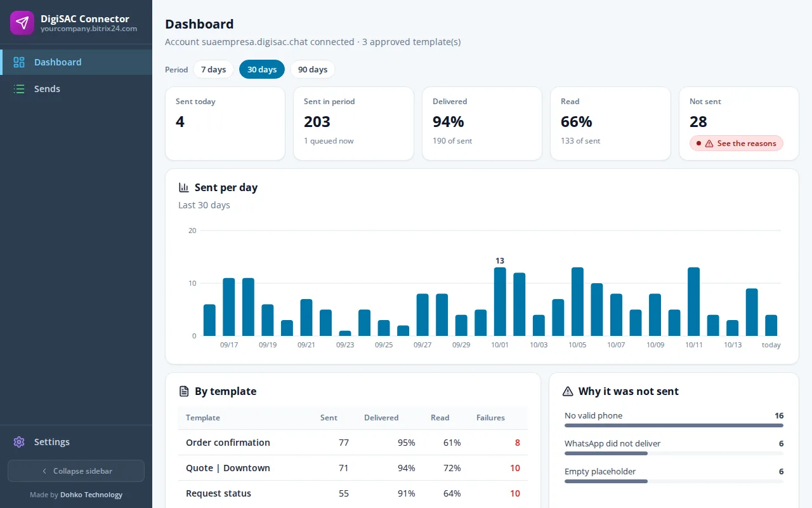The image size is (812, 508).
Task: Click the Empty placeholder progress bar
Action: pos(674,481)
